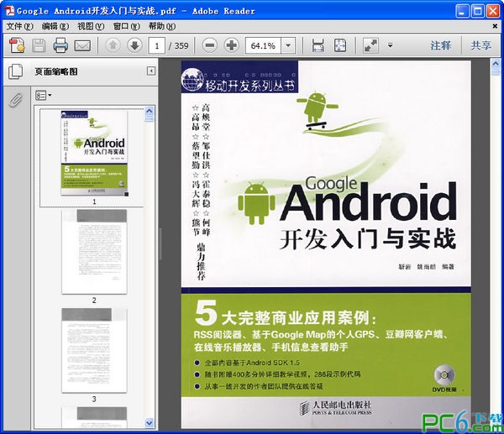Click the Adobe Reader title bar icon
The image size is (504, 434).
[9, 11]
